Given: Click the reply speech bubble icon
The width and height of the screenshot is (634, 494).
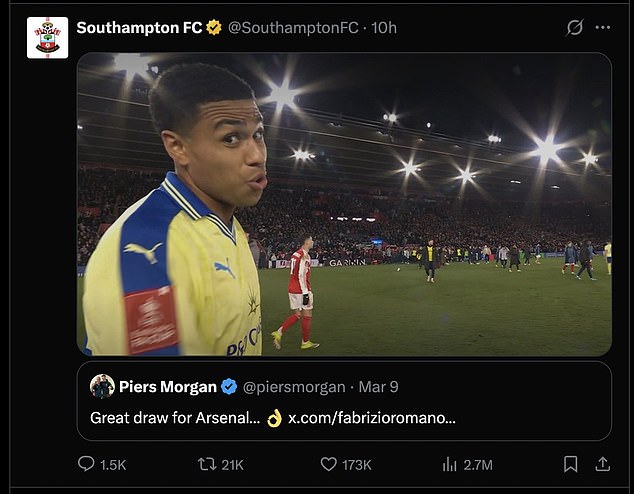Looking at the screenshot, I should pos(86,464).
